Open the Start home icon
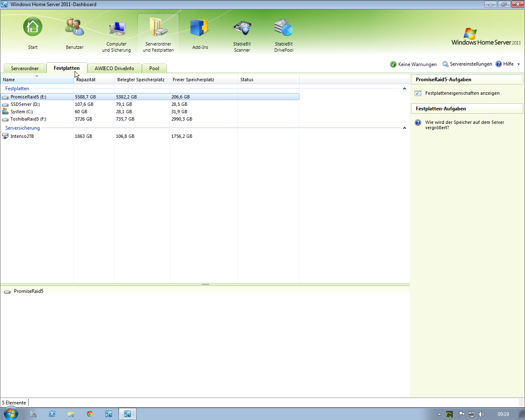The height and width of the screenshot is (420, 525). 33,27
